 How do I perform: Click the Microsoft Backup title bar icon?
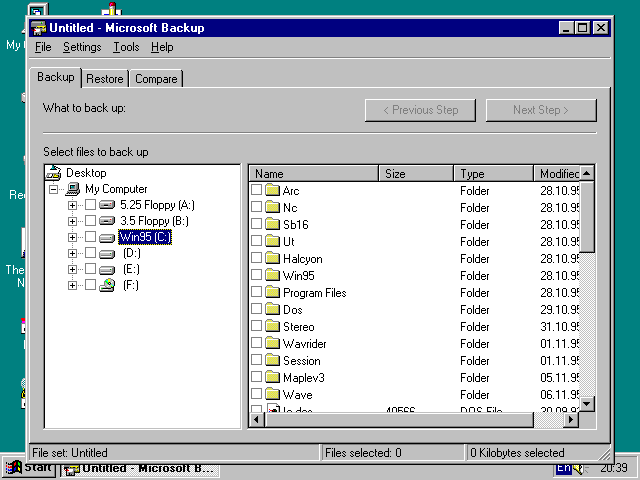pyautogui.click(x=38, y=28)
